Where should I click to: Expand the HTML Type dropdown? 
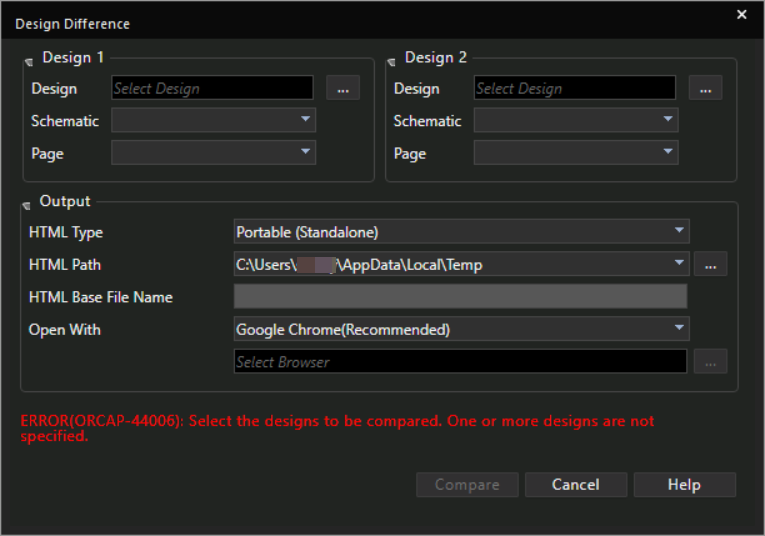[x=679, y=232]
